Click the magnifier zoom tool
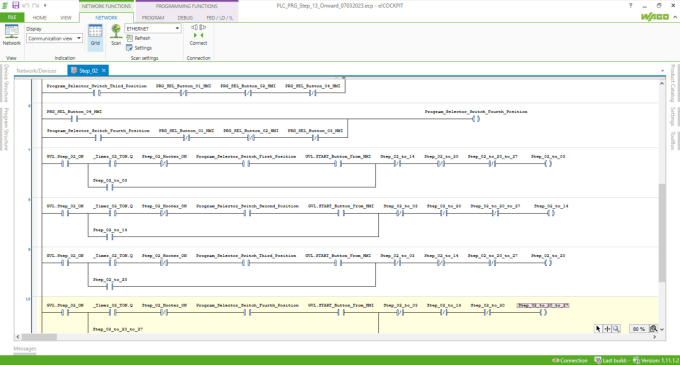This screenshot has width=680, height=365. coord(616,329)
